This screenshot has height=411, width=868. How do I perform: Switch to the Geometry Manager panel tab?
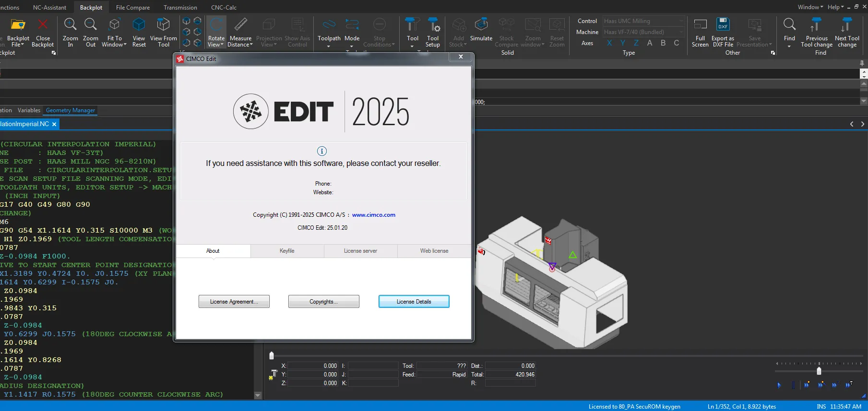pos(71,110)
